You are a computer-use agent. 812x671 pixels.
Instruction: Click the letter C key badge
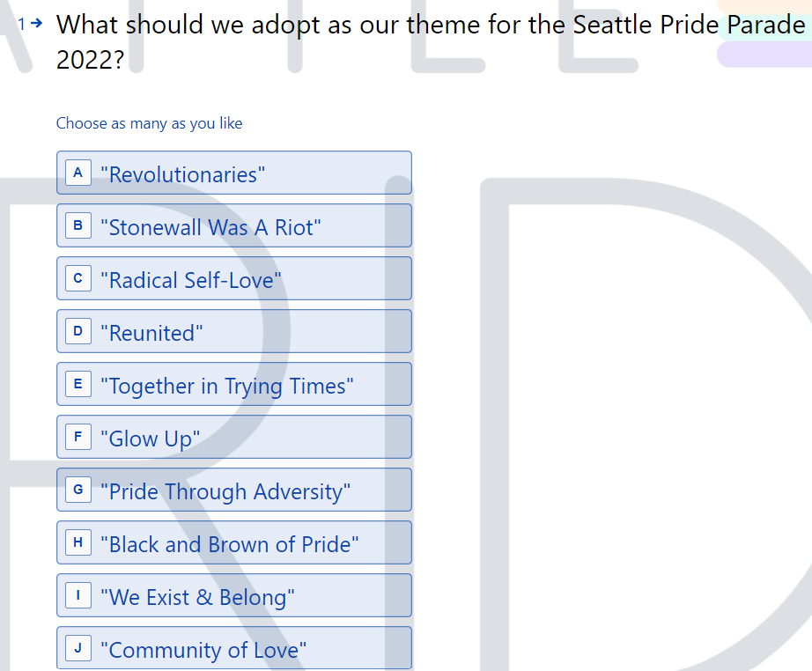[x=78, y=278]
